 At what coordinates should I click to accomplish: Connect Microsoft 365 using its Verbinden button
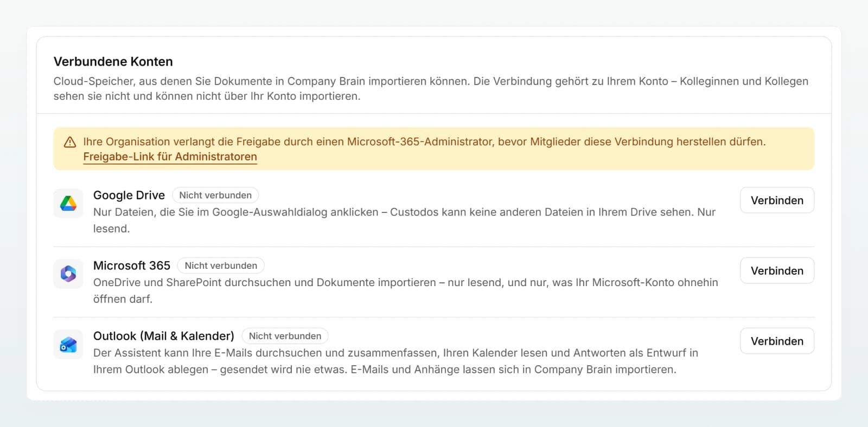pyautogui.click(x=777, y=271)
